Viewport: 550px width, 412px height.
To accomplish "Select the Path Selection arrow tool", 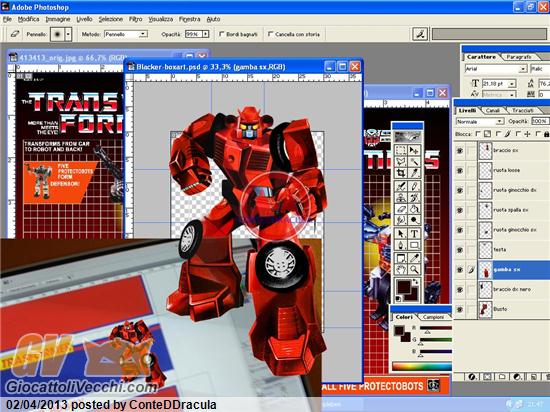I will [401, 234].
